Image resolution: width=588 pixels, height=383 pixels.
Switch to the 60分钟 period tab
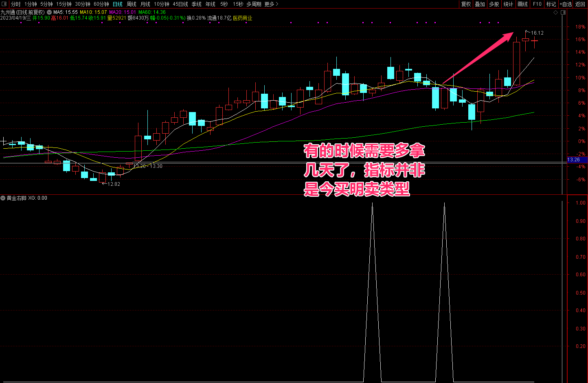click(101, 4)
